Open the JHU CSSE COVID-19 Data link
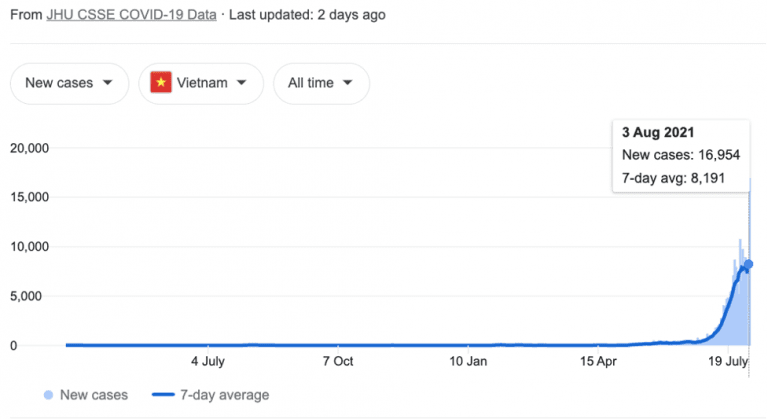This screenshot has width=768, height=419. (x=131, y=15)
